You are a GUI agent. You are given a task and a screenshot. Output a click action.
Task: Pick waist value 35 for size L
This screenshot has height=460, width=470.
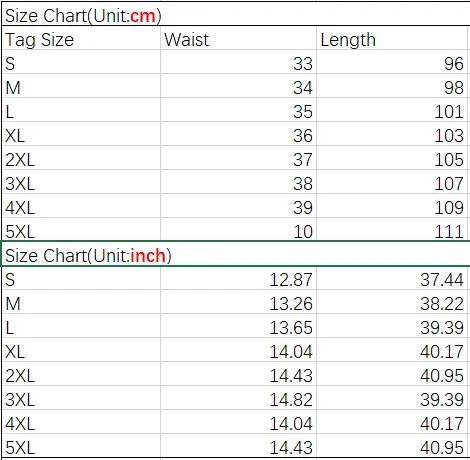[x=238, y=110]
